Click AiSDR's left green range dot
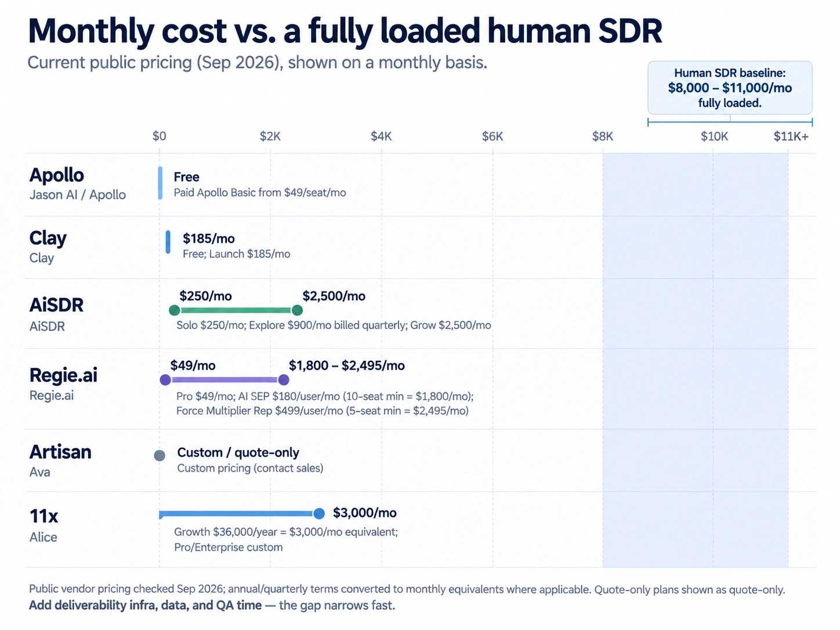 pyautogui.click(x=174, y=310)
